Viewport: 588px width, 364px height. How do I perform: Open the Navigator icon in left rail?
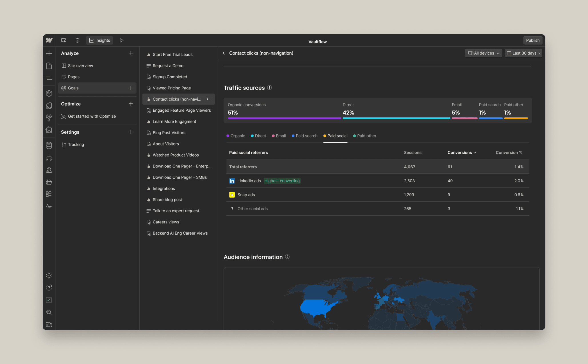point(49,78)
